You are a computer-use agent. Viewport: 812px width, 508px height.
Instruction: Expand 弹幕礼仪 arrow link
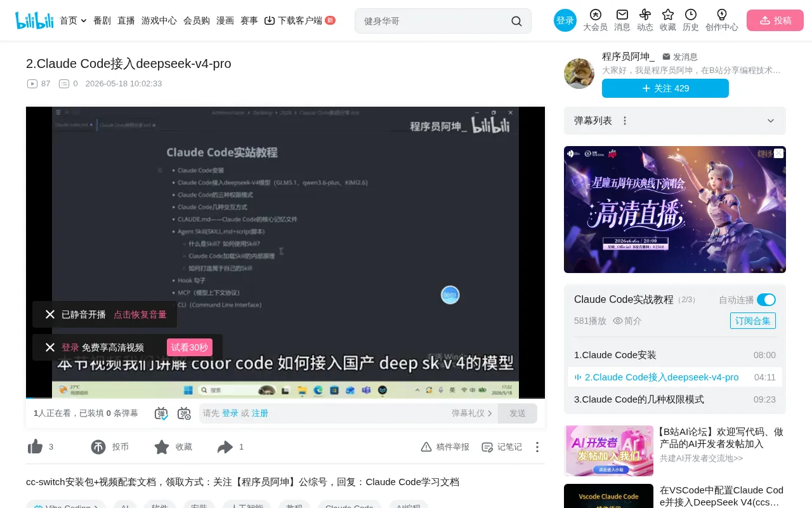click(x=472, y=413)
